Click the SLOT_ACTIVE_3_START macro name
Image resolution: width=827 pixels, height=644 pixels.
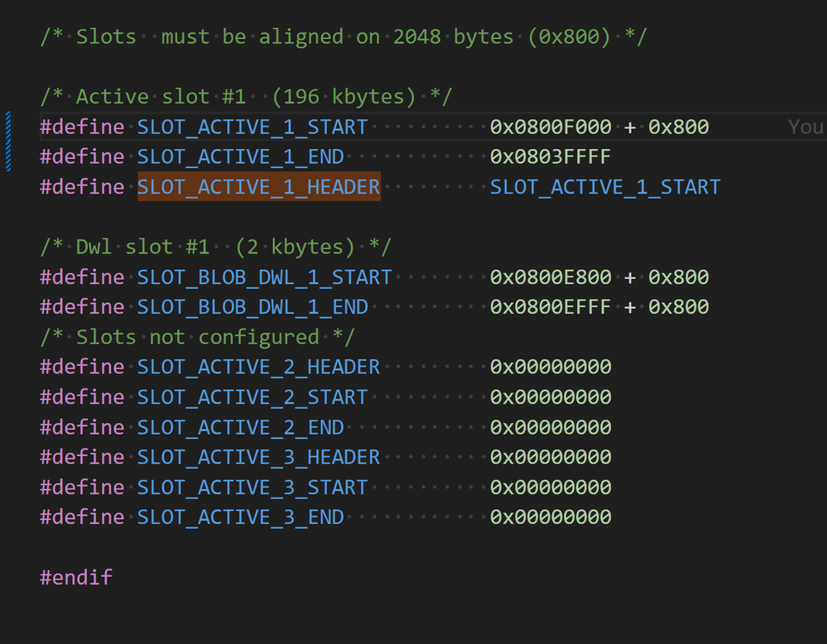pos(252,488)
